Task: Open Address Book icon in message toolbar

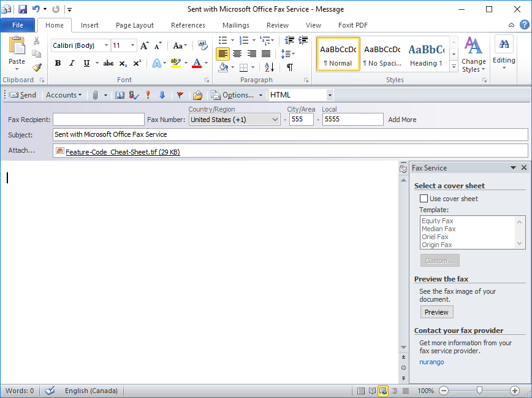Action: click(x=120, y=95)
